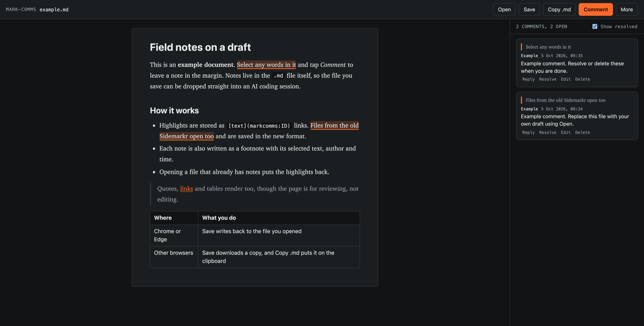Reply to the 'Files from the old Sidemarkr' comment
The image size is (644, 326).
click(528, 132)
